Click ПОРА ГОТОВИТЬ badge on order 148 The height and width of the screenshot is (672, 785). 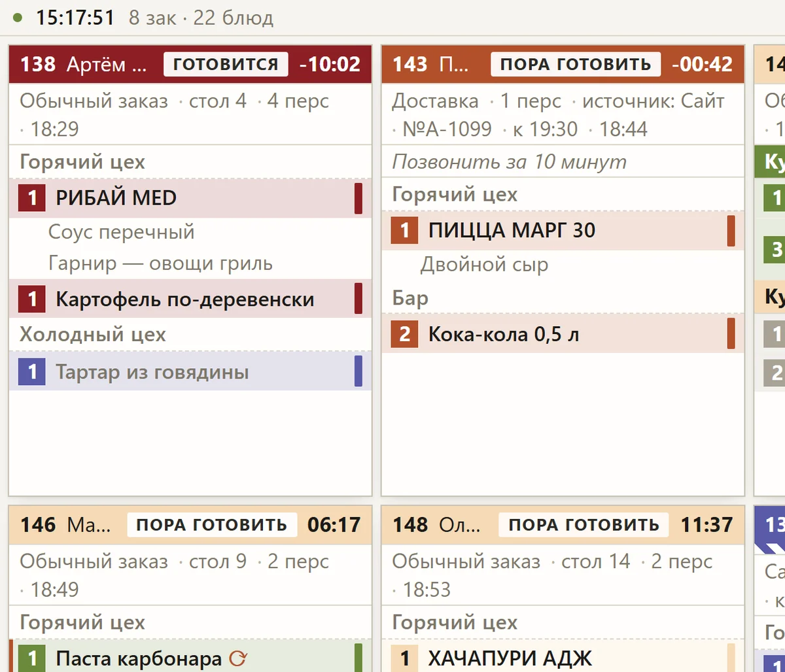[584, 524]
